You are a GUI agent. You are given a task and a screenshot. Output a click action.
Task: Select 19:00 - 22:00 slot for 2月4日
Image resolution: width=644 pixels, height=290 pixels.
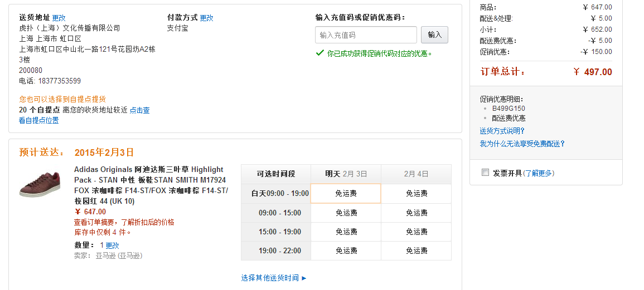click(x=417, y=250)
